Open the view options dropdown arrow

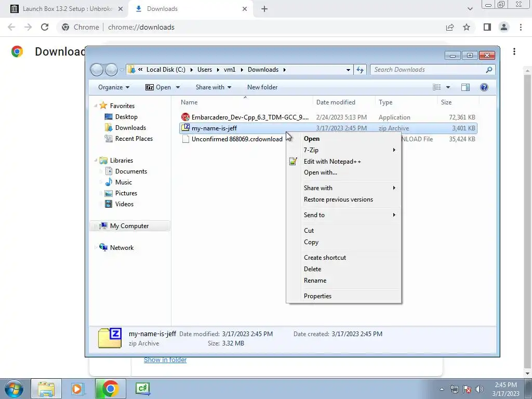448,87
